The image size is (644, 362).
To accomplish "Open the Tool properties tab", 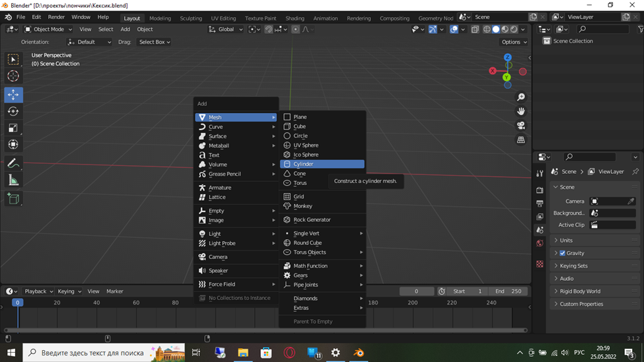I will (540, 174).
